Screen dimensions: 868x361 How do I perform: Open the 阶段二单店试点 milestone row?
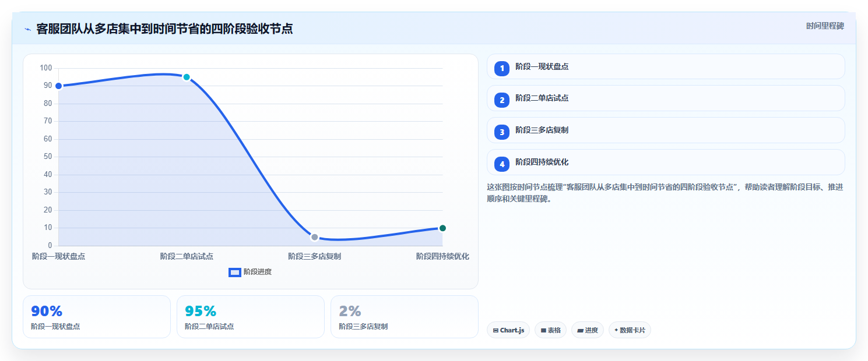pyautogui.click(x=666, y=98)
